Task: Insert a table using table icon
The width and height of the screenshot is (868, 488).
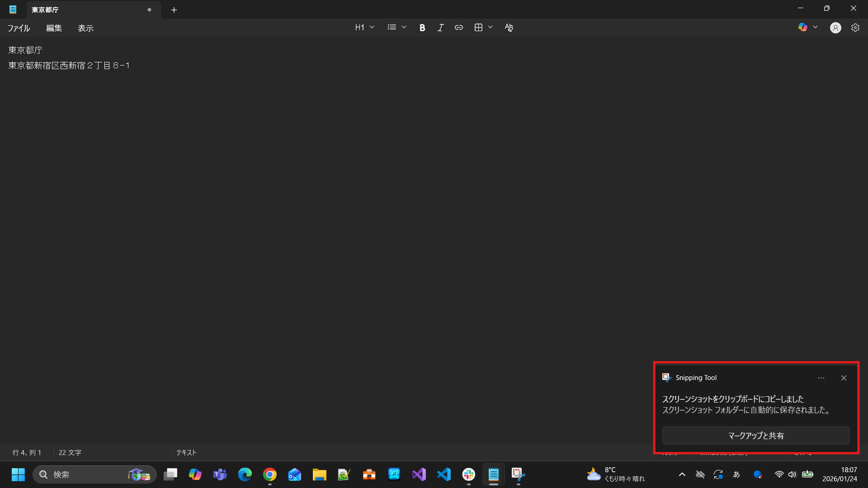Action: coord(478,28)
